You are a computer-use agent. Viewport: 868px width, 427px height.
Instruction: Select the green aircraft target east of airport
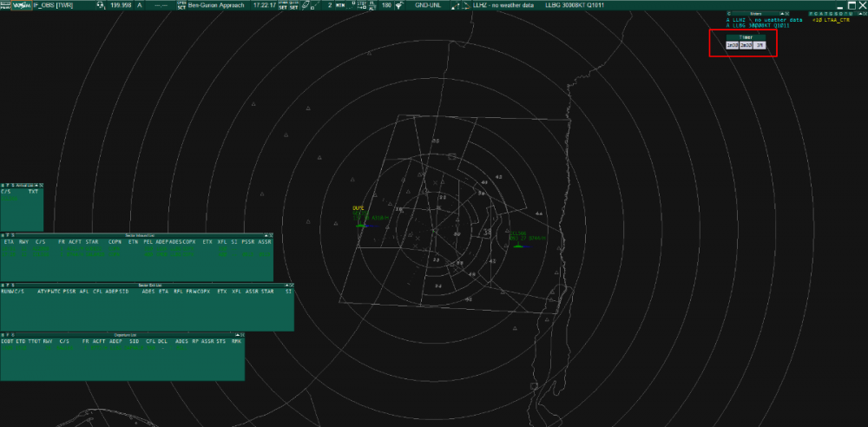coord(519,246)
